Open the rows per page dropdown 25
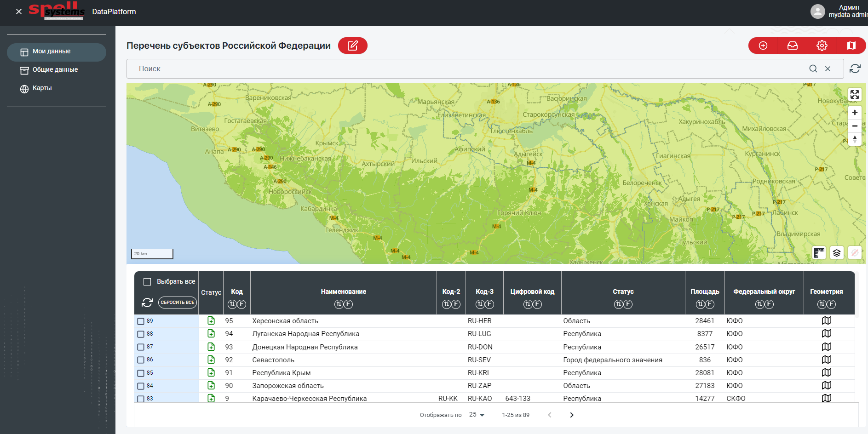This screenshot has width=868, height=434. pyautogui.click(x=477, y=415)
